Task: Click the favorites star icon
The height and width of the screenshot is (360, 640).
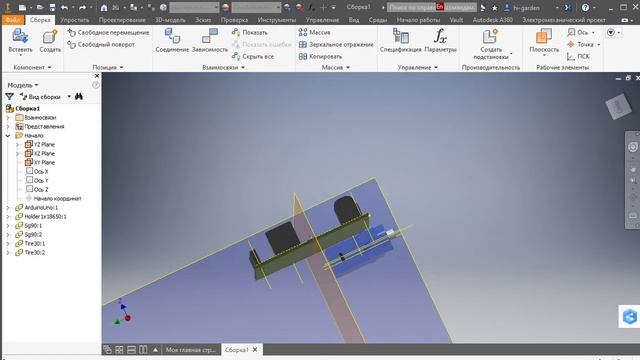Action: pyautogui.click(x=495, y=8)
